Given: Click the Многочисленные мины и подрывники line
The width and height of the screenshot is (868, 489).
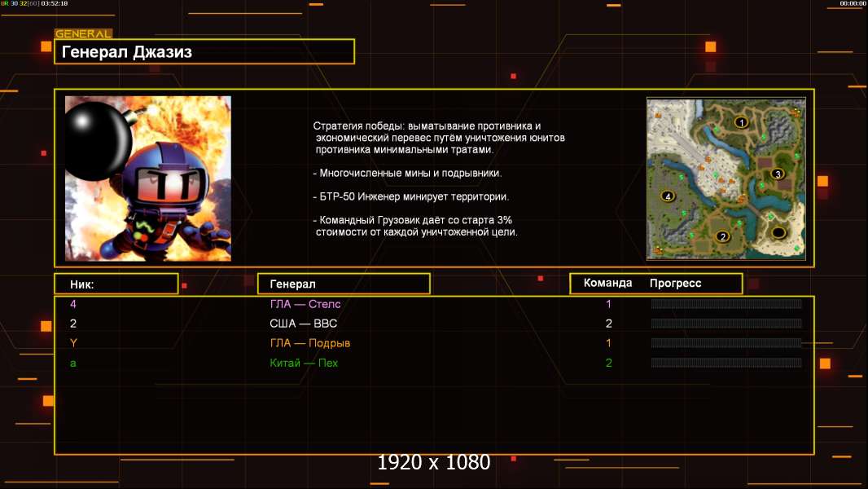Looking at the screenshot, I should point(407,174).
